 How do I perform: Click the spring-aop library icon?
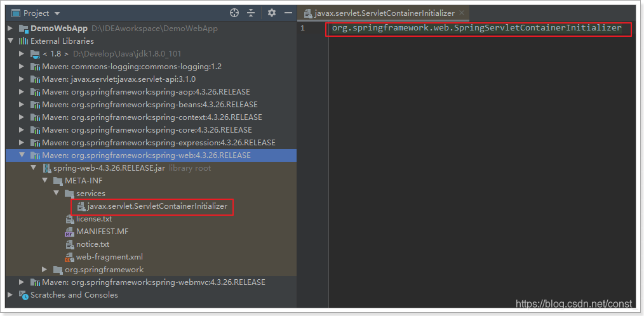point(35,92)
